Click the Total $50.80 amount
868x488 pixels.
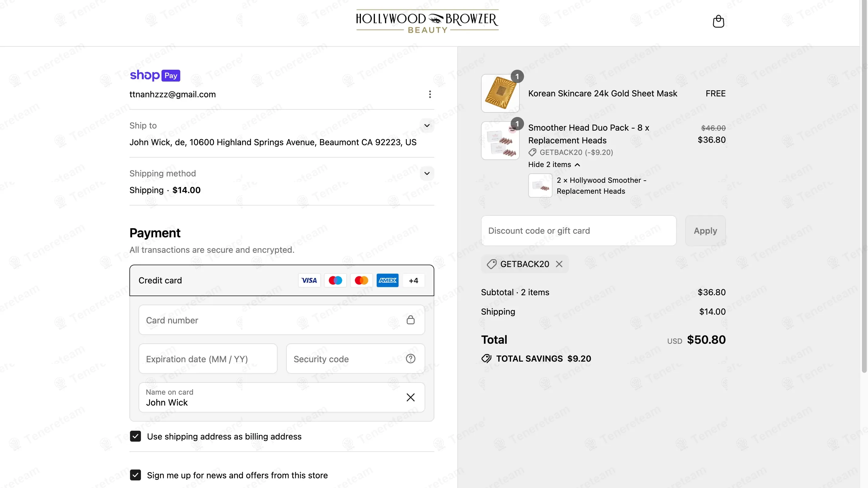[706, 340]
